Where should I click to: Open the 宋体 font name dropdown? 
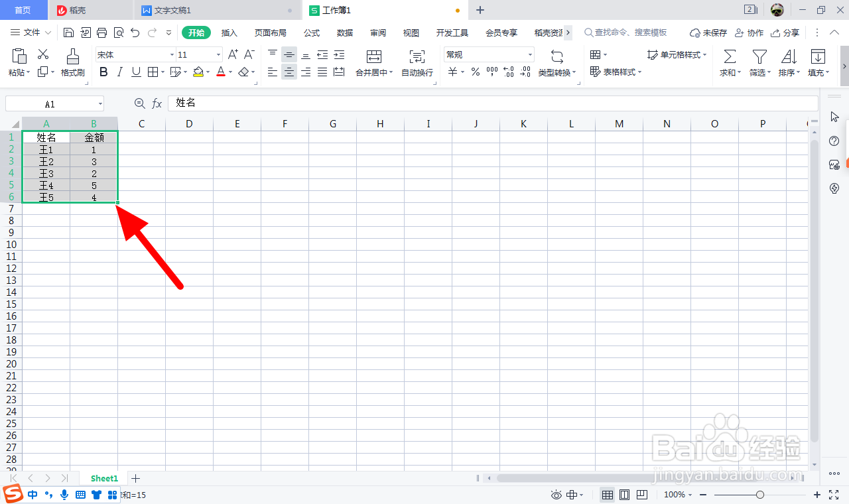pos(172,55)
